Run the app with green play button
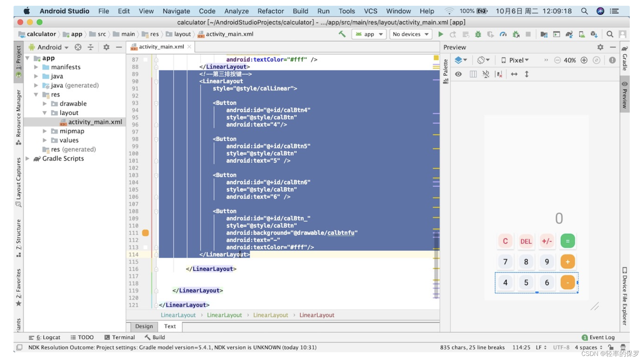 click(x=441, y=34)
